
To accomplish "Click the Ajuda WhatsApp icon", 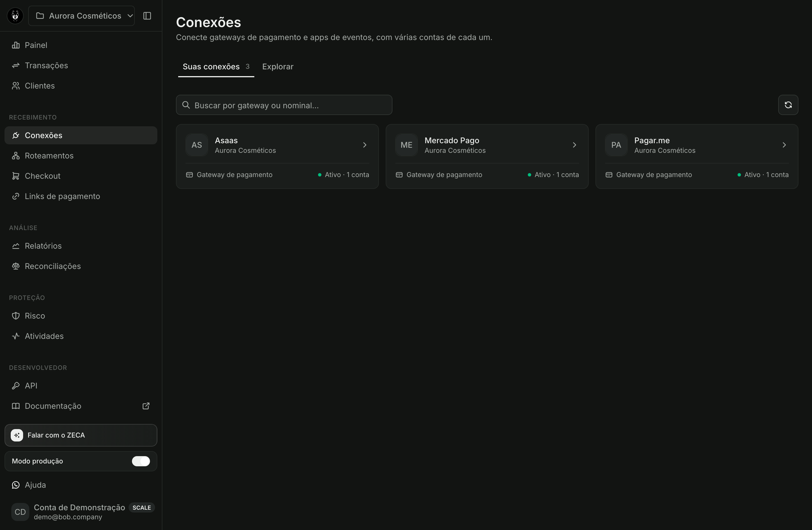I will click(x=16, y=485).
